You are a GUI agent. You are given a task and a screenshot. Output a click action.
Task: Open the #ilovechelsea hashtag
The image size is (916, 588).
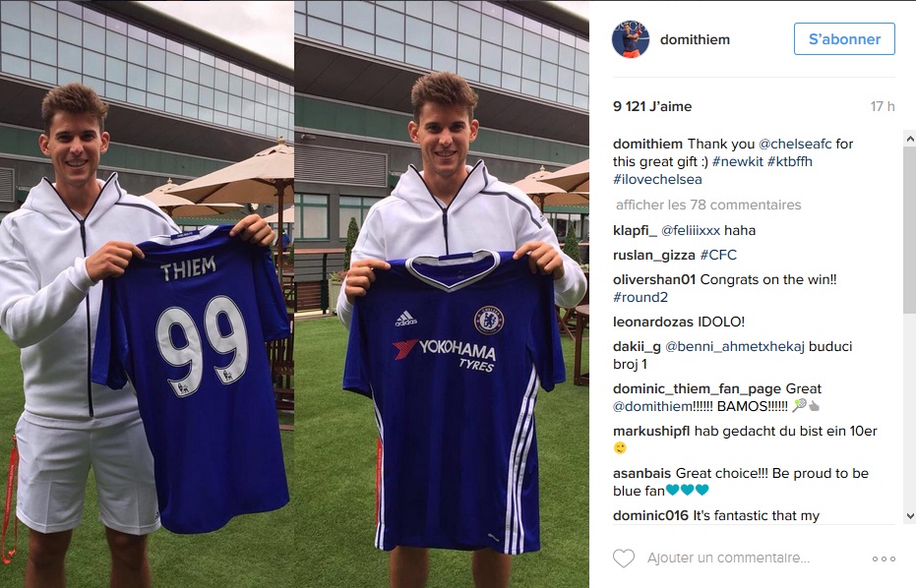(657, 179)
